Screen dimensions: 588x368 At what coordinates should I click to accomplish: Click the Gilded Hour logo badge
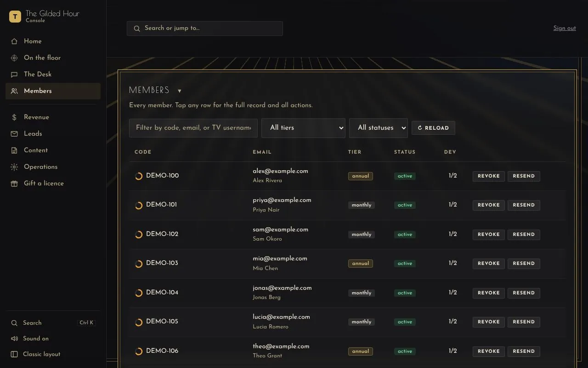15,17
